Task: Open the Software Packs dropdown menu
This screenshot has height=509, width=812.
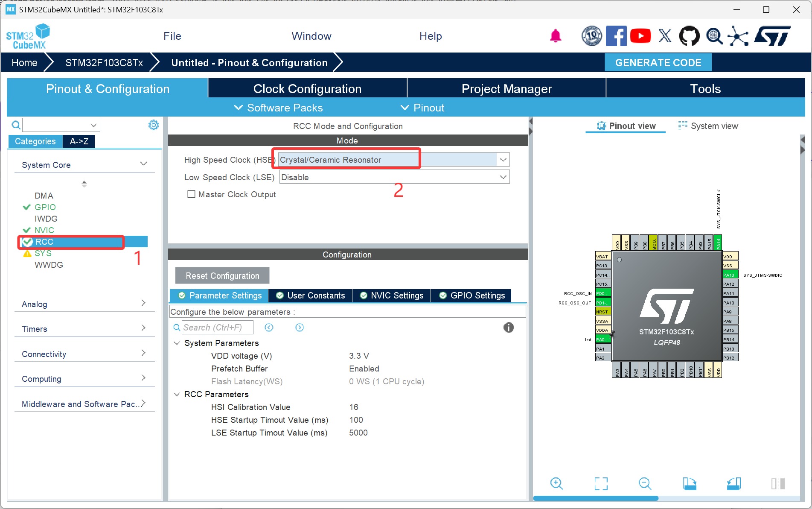Action: (278, 108)
